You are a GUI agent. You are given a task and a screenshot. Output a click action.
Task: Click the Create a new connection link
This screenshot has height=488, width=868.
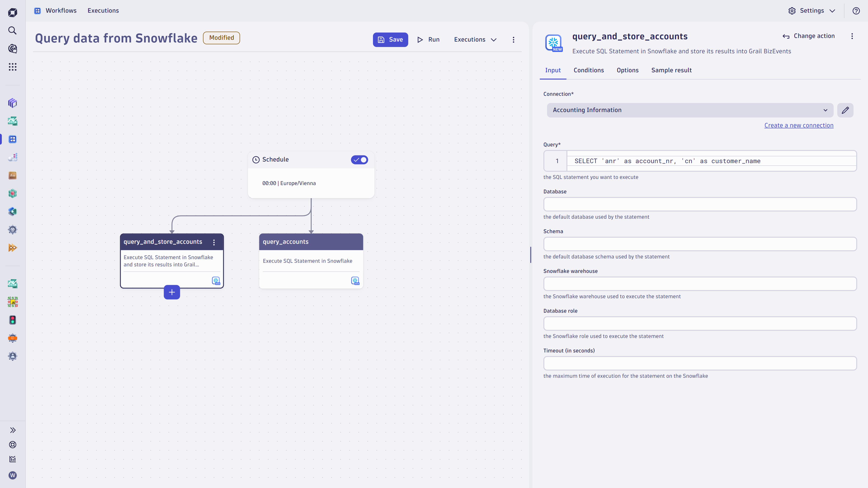click(x=799, y=125)
